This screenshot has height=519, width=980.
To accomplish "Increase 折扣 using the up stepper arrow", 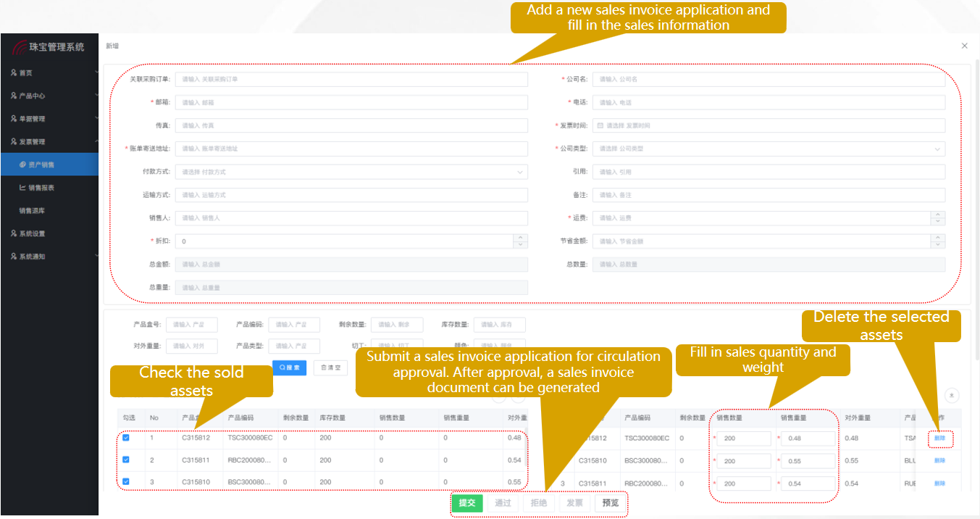I will click(x=520, y=238).
